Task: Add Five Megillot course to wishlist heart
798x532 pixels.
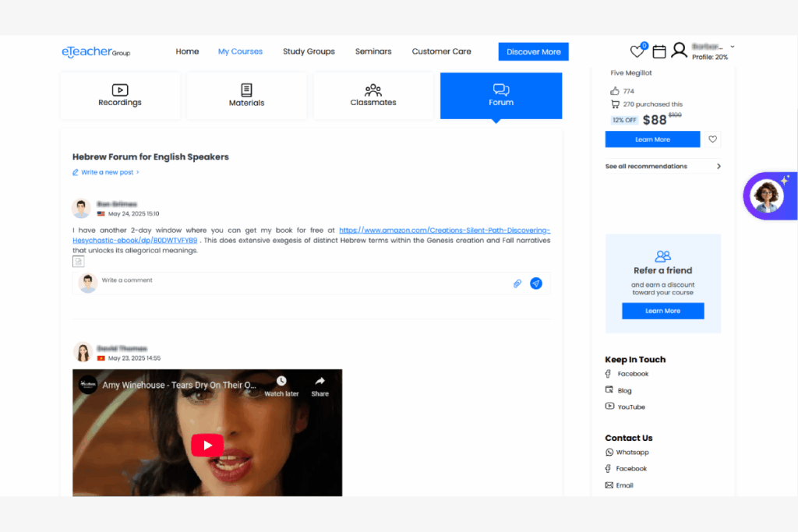Action: 712,139
